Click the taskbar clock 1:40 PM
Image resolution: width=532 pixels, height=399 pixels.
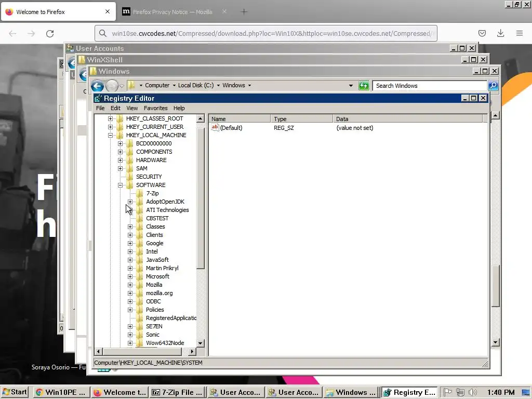(x=501, y=392)
